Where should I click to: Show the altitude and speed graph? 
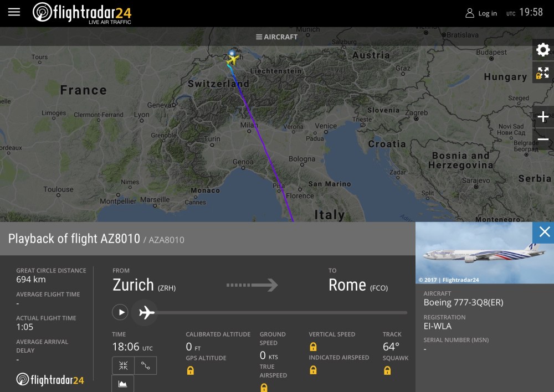[123, 384]
